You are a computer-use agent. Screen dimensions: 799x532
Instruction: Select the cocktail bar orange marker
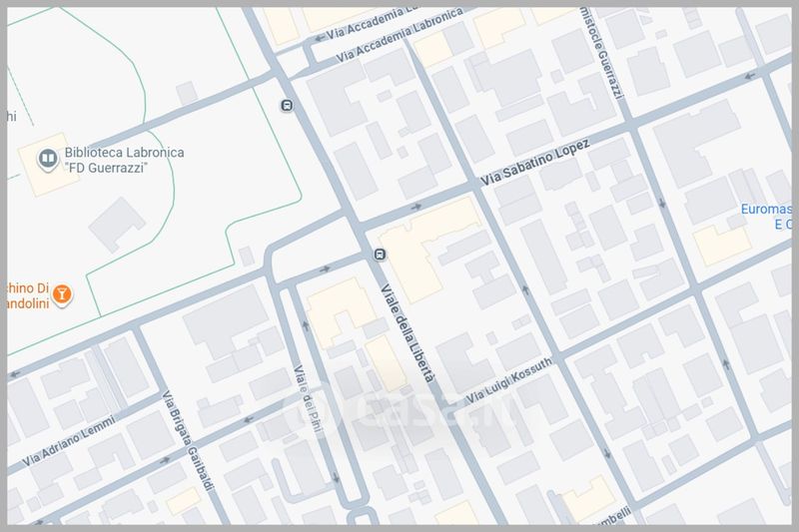[x=62, y=294]
